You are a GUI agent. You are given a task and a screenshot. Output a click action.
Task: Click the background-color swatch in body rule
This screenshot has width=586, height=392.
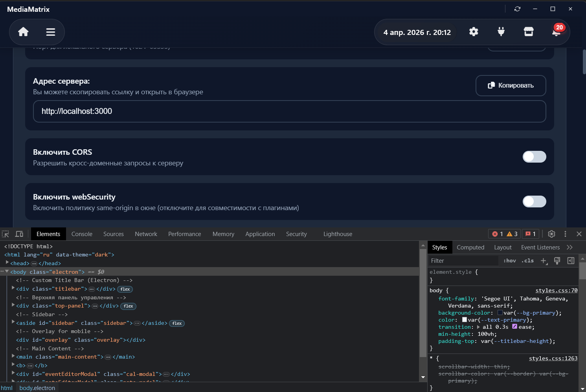(500, 313)
